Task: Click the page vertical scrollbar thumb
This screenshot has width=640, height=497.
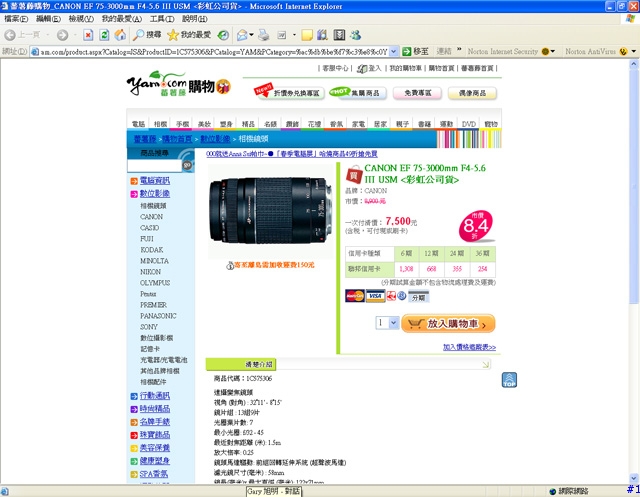Action: pyautogui.click(x=633, y=187)
